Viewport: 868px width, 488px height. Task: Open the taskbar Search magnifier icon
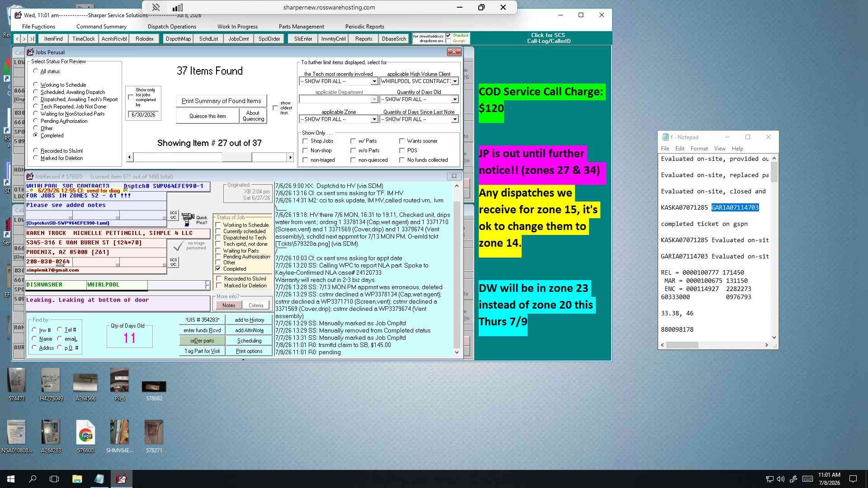point(33,479)
